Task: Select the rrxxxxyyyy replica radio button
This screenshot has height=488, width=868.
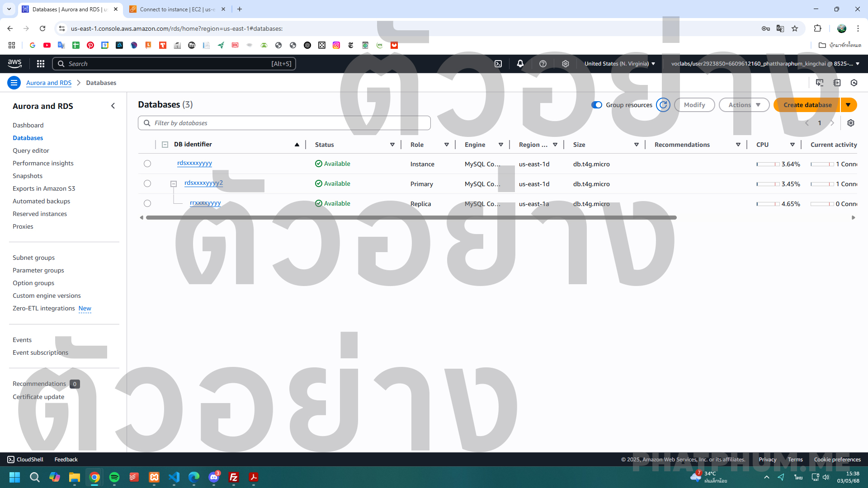Action: (x=147, y=203)
